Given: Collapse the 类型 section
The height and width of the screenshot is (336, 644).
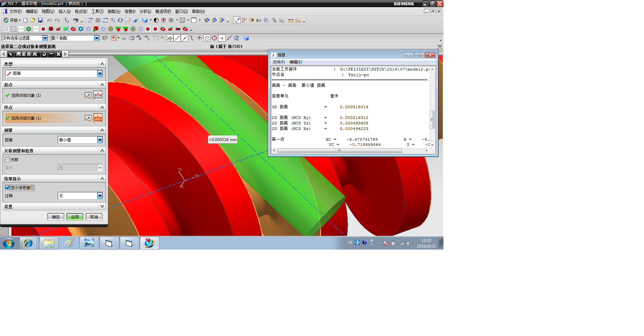Looking at the screenshot, I should (x=102, y=64).
